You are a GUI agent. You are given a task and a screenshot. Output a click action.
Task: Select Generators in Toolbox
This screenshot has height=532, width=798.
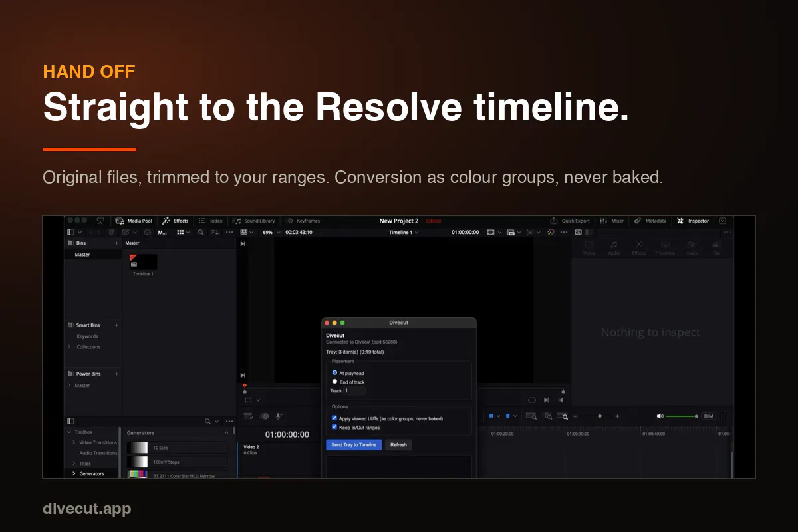(92, 473)
